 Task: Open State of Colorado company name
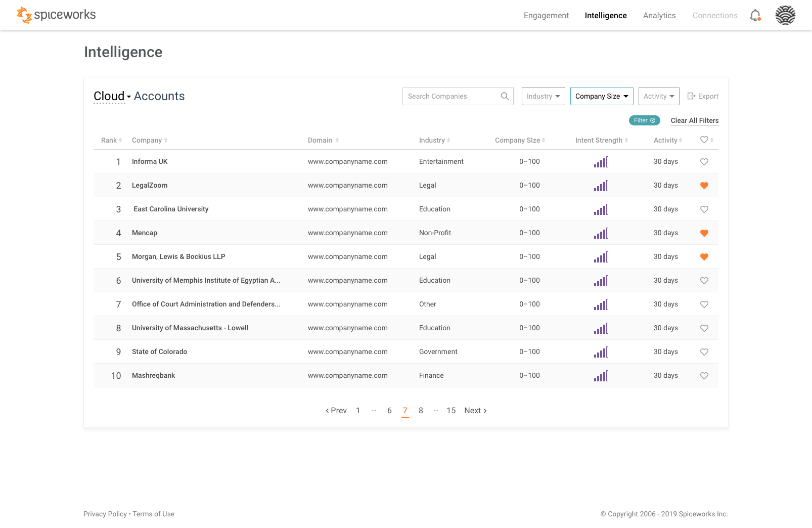[159, 352]
